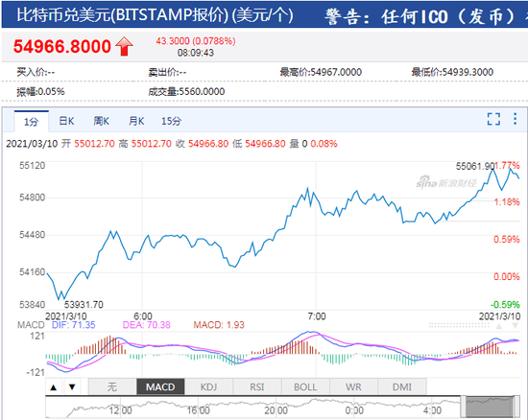Select the KDJ indicator button
This screenshot has width=528, height=420.
coord(208,386)
